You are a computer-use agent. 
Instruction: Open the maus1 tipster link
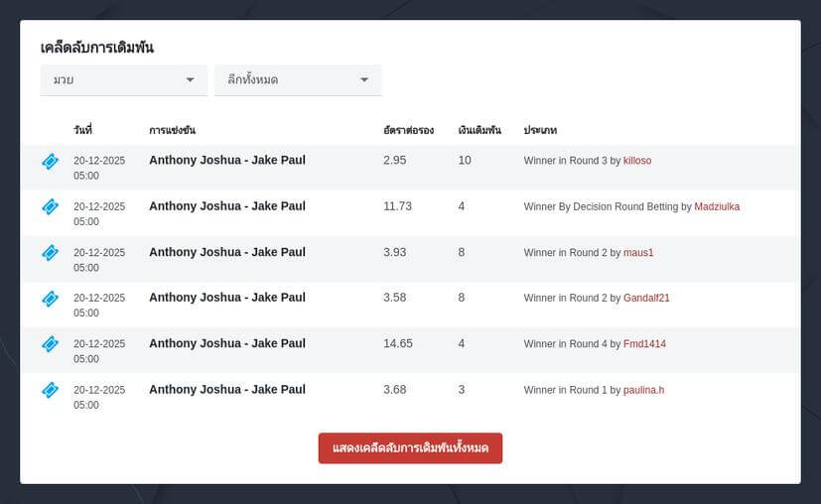click(637, 253)
